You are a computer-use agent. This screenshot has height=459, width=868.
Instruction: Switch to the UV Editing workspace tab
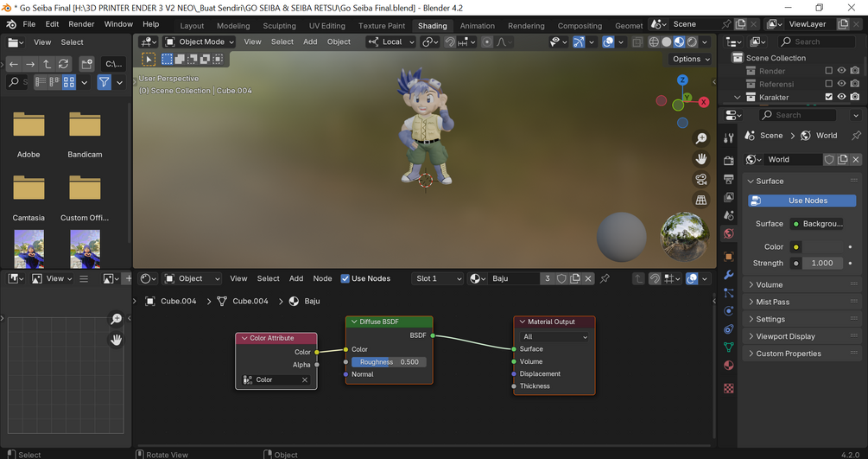click(x=326, y=26)
